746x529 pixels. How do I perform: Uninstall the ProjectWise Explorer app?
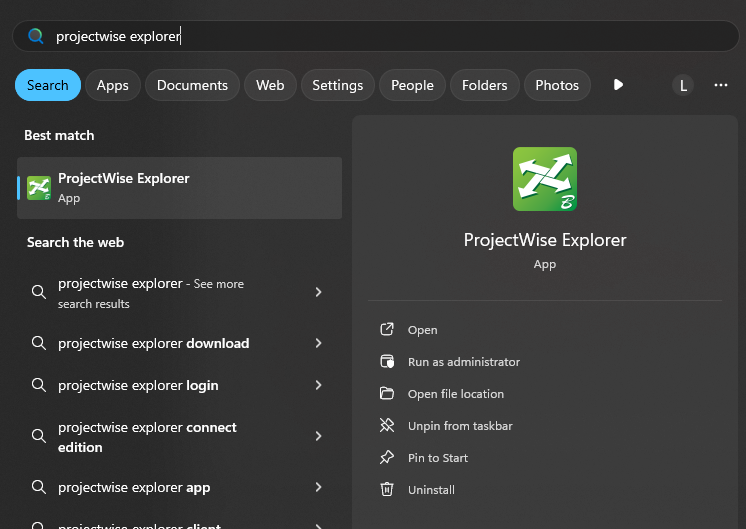[431, 490]
